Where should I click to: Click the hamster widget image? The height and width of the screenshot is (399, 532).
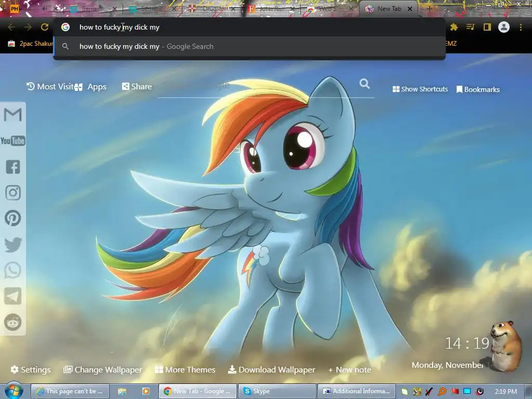pos(506,346)
